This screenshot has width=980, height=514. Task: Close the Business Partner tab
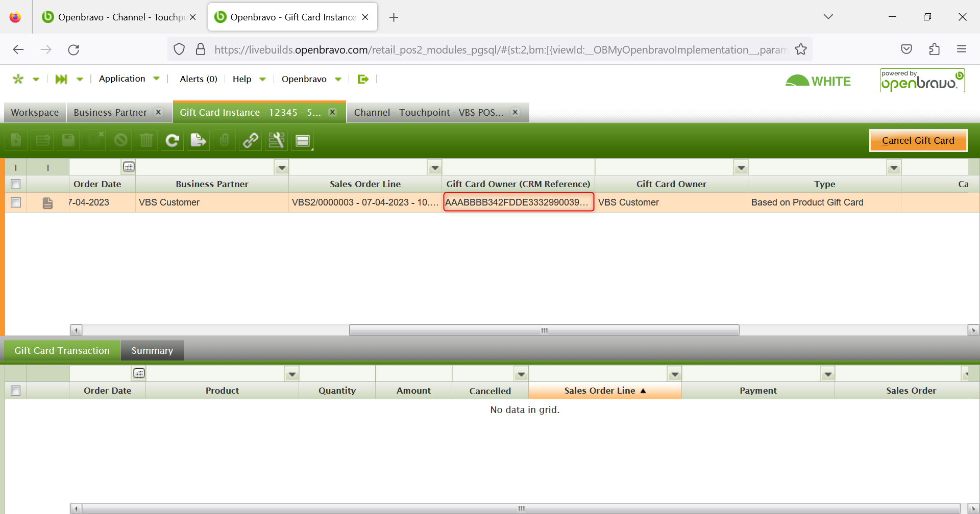coord(159,112)
